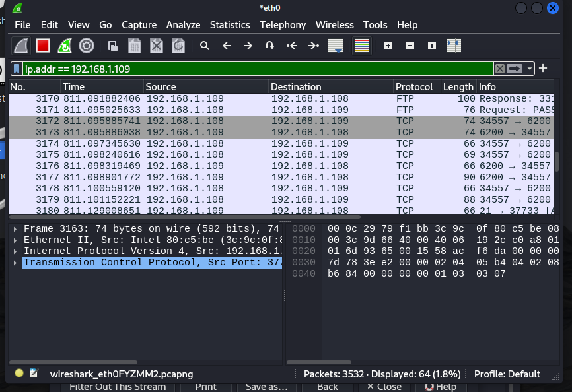Toggle auto-scroll during live capture

coord(336,46)
